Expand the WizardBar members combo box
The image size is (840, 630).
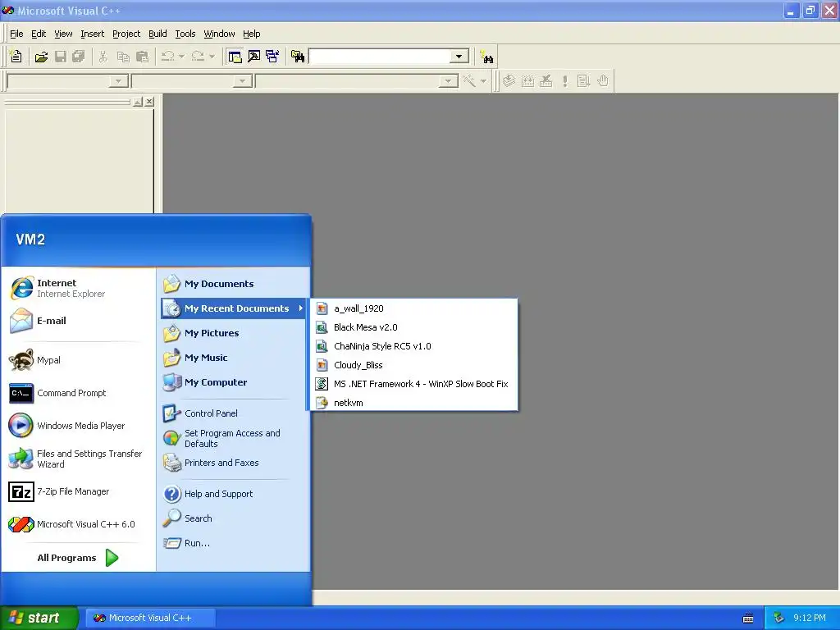point(448,81)
